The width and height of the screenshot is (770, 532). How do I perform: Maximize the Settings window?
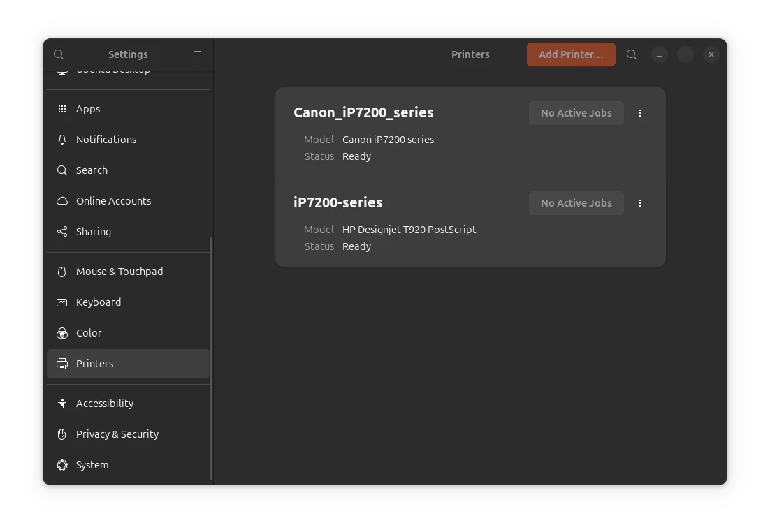click(685, 54)
